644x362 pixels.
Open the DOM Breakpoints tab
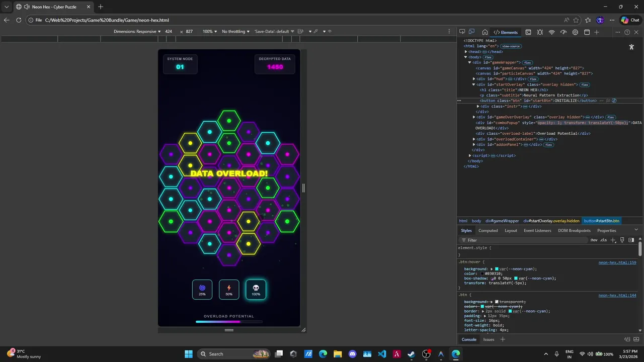pyautogui.click(x=574, y=230)
